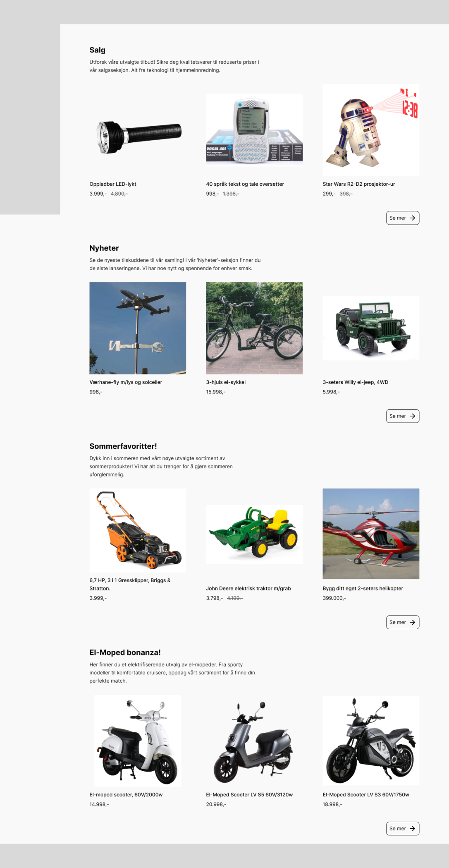Image resolution: width=449 pixels, height=868 pixels.
Task: Follow the 'Bygg ditt eget 2-seters helikopter' link
Action: point(363,588)
